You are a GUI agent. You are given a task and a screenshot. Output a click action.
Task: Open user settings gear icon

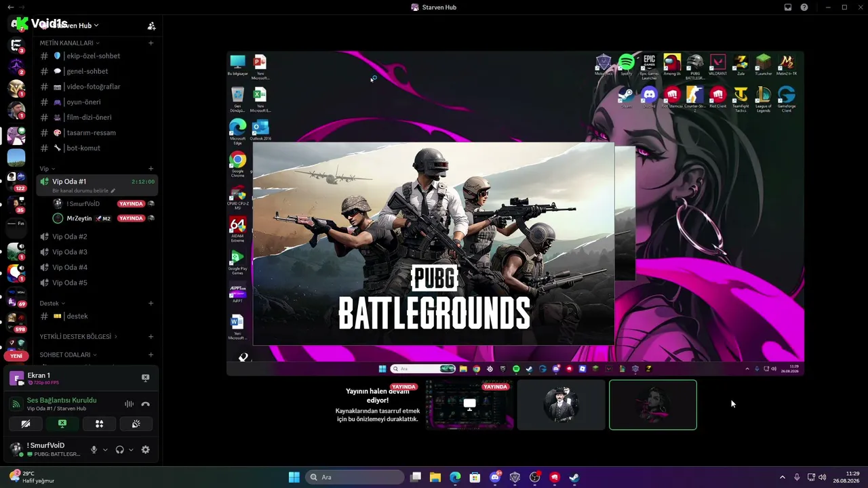[x=145, y=449]
